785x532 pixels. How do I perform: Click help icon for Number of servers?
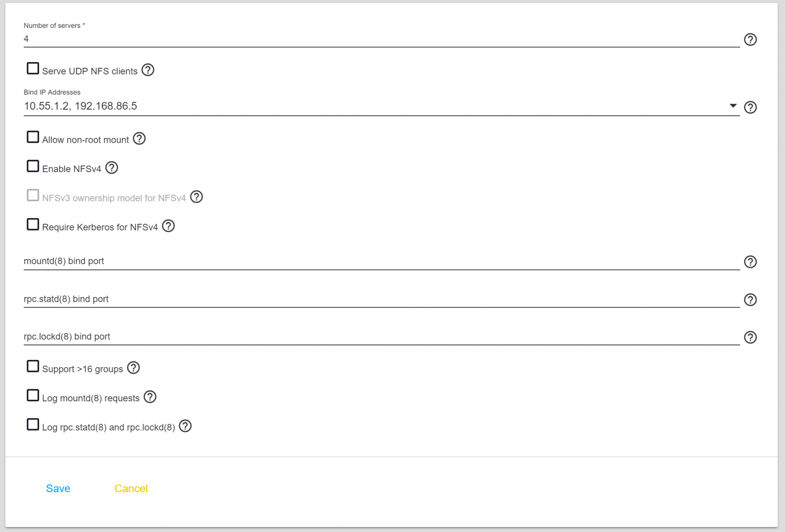[x=750, y=40]
